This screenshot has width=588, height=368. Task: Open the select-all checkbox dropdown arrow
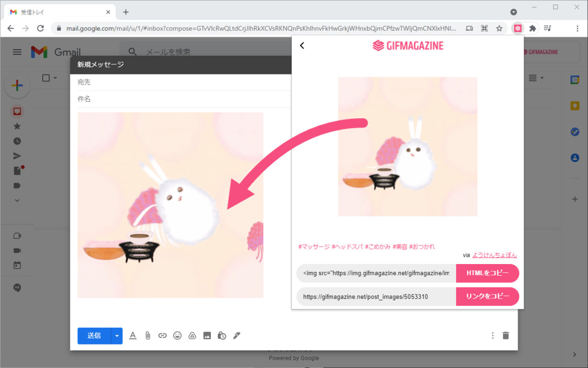pos(55,78)
